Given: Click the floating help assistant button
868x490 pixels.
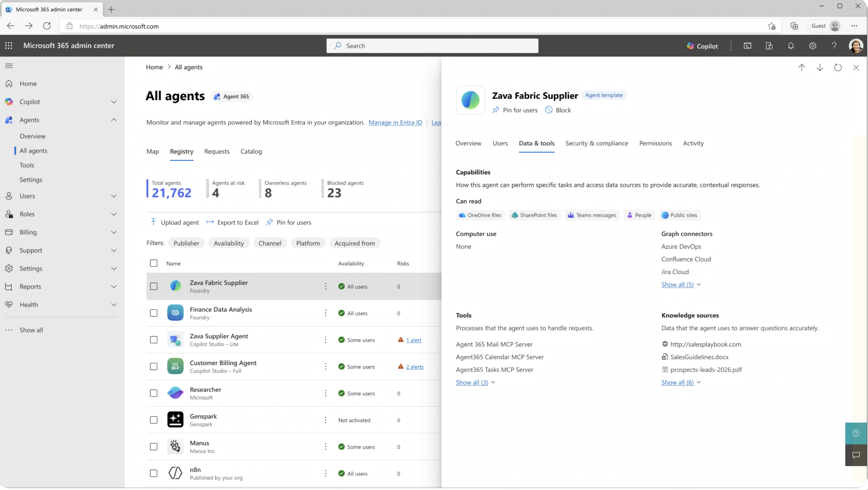Looking at the screenshot, I should [856, 433].
